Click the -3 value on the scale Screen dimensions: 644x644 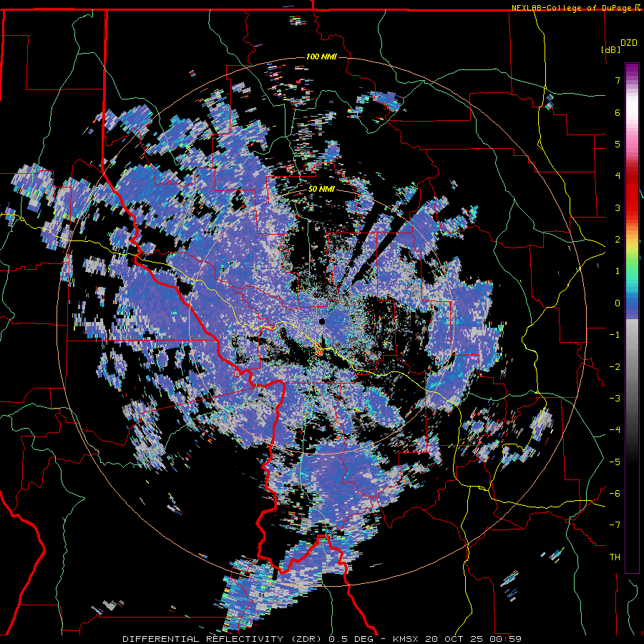coord(615,399)
